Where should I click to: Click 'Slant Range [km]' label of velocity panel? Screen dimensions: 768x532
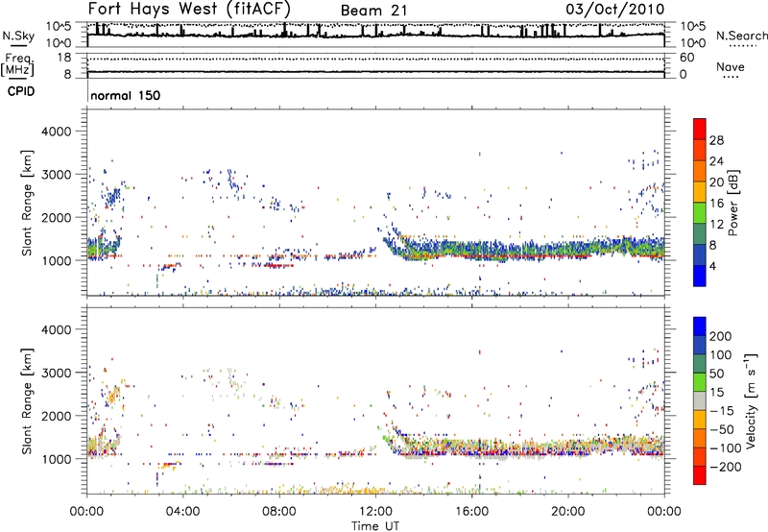click(x=27, y=400)
